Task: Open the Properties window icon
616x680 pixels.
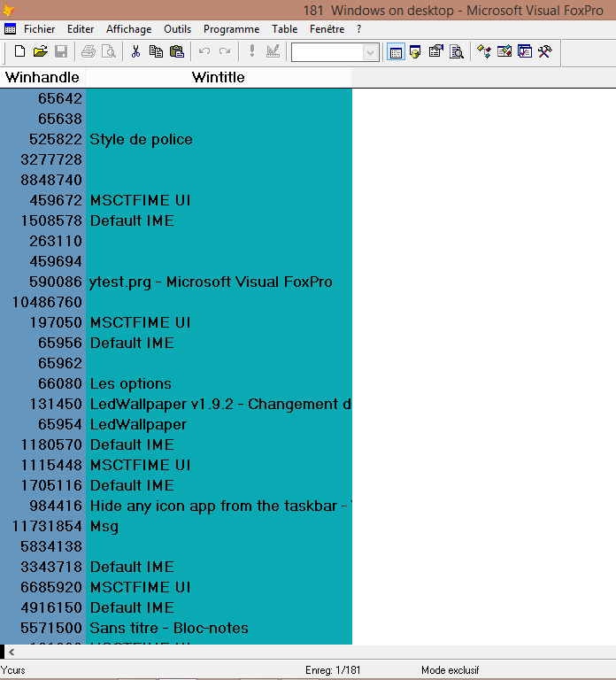Action: [435, 51]
